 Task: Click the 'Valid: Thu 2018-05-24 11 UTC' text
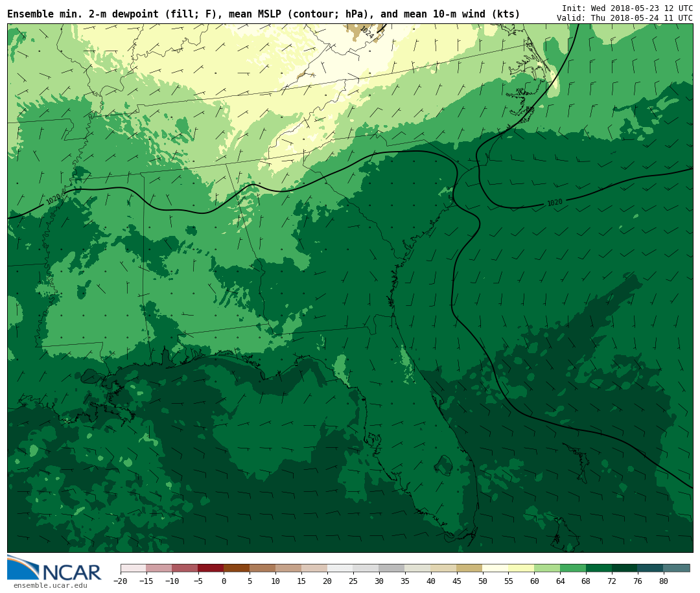pos(625,18)
